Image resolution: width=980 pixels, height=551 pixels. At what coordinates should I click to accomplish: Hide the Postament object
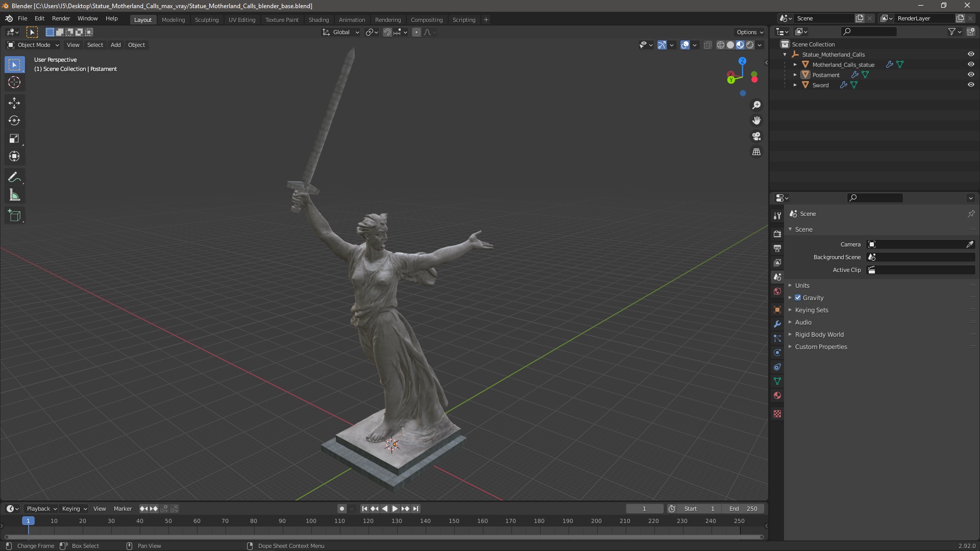[x=971, y=74]
